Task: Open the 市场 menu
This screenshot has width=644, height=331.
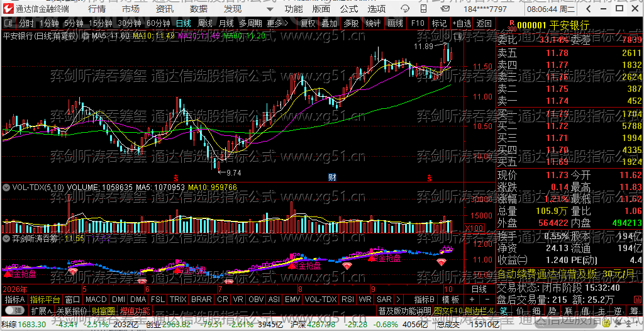Action: (130, 9)
